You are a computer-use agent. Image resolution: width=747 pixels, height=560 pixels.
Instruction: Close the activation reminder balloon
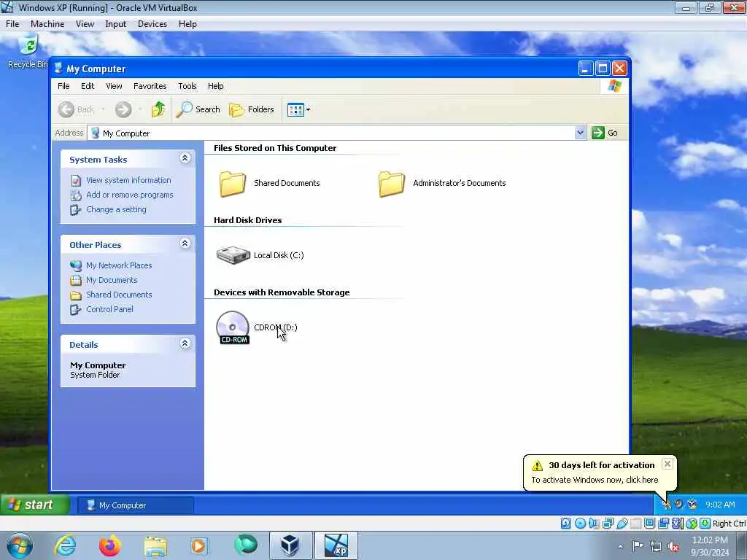tap(667, 463)
